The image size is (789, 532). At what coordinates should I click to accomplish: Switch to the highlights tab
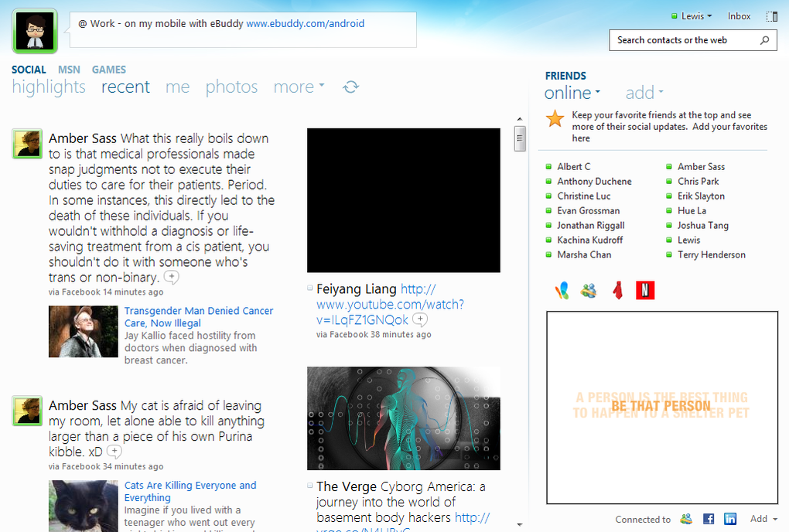[49, 87]
